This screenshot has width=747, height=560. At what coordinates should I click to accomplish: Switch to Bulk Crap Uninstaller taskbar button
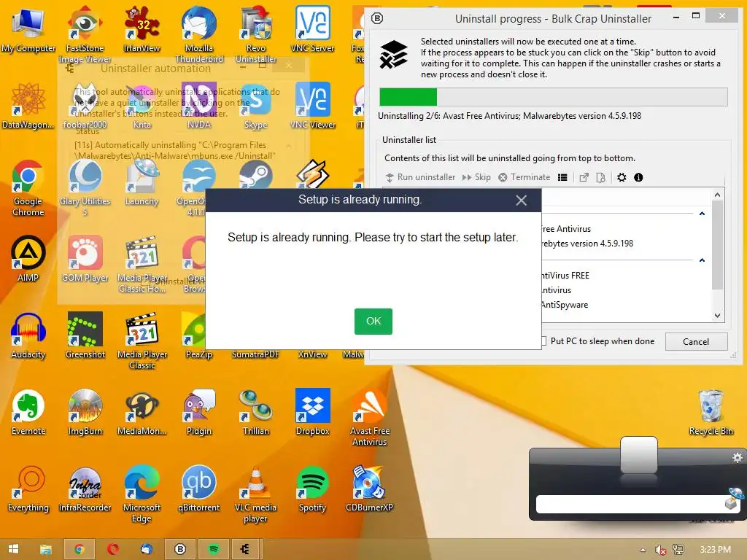point(180,550)
